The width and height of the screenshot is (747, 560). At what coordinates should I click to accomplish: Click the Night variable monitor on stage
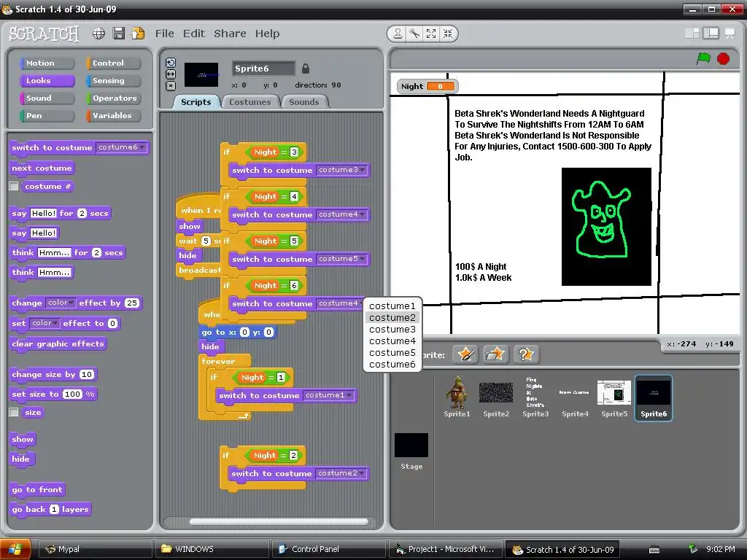coord(427,86)
